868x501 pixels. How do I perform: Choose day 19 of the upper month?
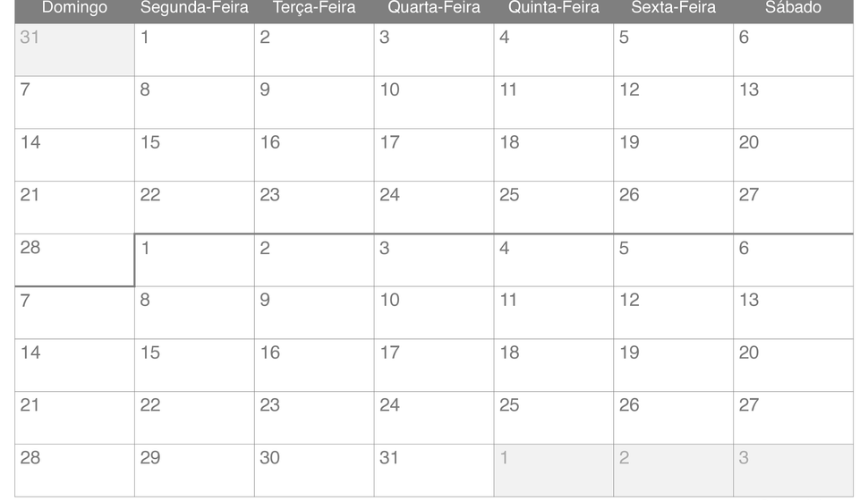click(x=673, y=155)
